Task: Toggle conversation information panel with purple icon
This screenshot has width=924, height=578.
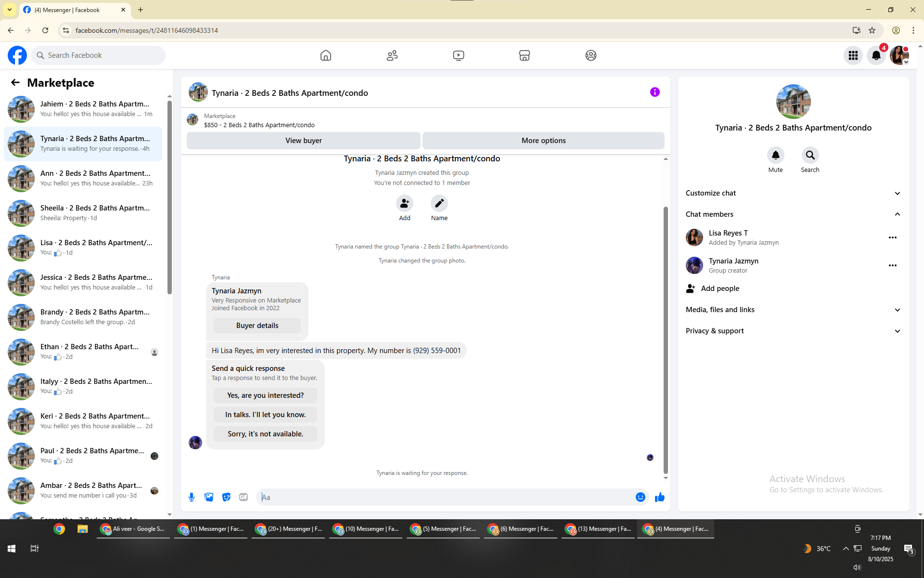Action: coord(654,92)
